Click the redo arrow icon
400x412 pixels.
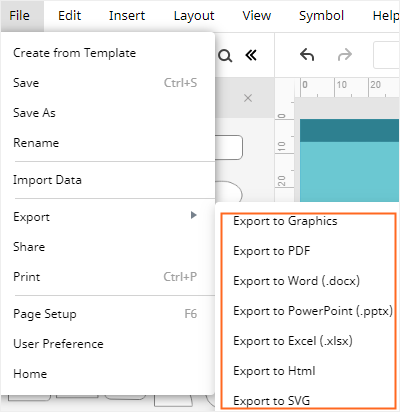click(x=345, y=55)
